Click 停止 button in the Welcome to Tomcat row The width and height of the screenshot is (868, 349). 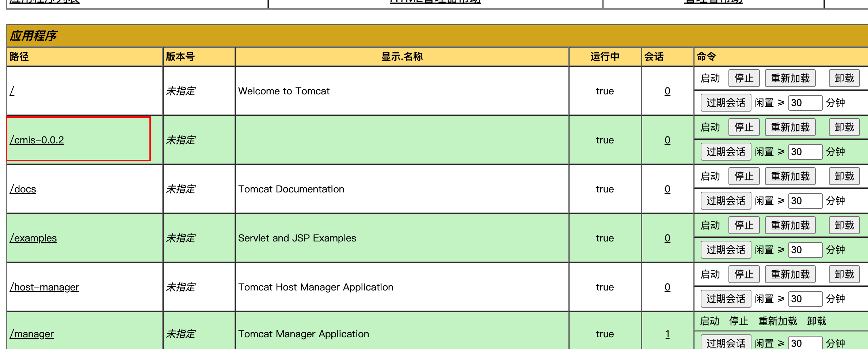click(x=744, y=78)
